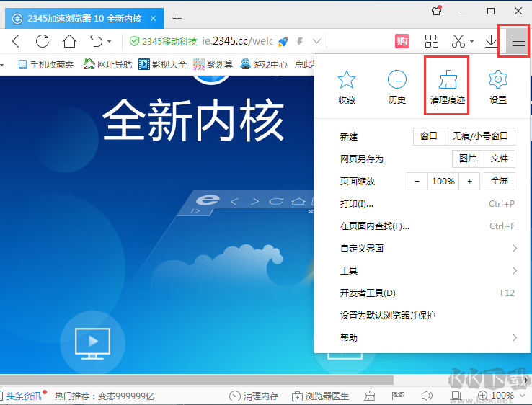Click the broom clean icon in status bar
532x405 pixels.
tap(370, 396)
